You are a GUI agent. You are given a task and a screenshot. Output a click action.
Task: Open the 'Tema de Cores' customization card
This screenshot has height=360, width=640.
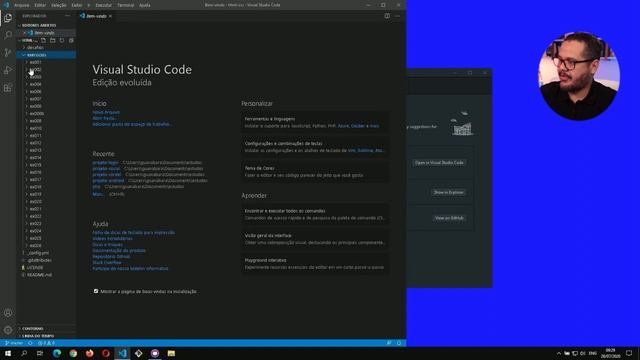(x=315, y=171)
